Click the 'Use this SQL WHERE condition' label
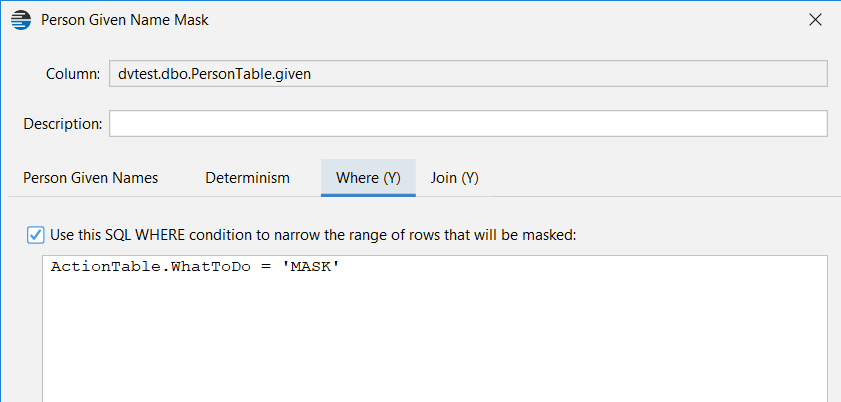This screenshot has height=402, width=841. (x=313, y=235)
